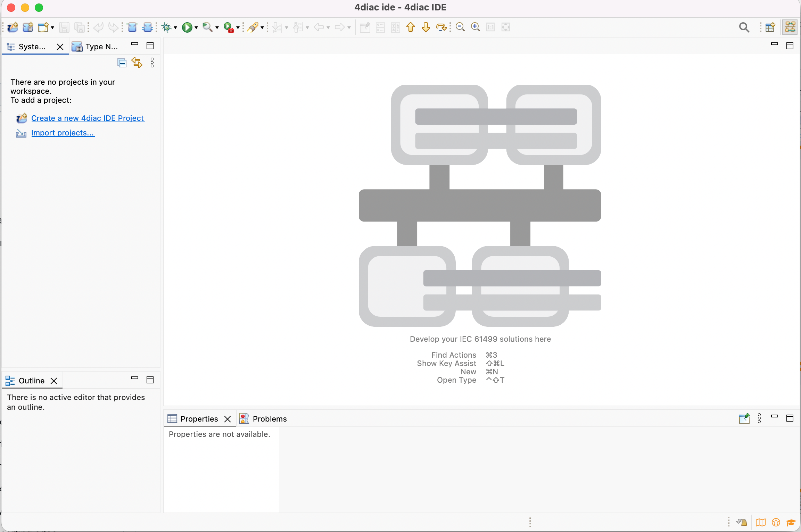801x532 pixels.
Task: Click the Forward navigation arrow
Action: tap(340, 27)
